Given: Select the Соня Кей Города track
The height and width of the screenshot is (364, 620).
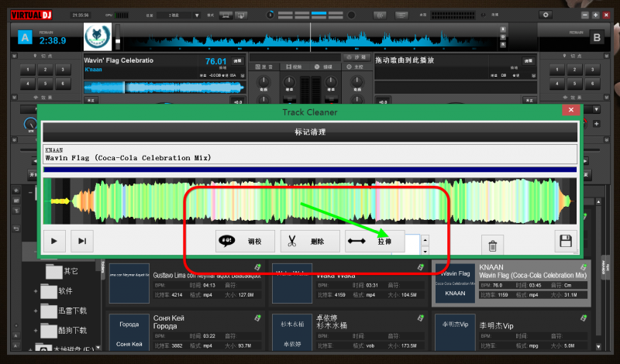Looking at the screenshot, I should pyautogui.click(x=185, y=331).
